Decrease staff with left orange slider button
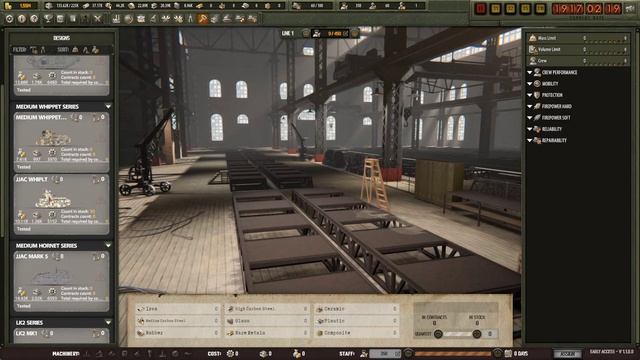Screen dimensions: 640x360 coord(408,353)
